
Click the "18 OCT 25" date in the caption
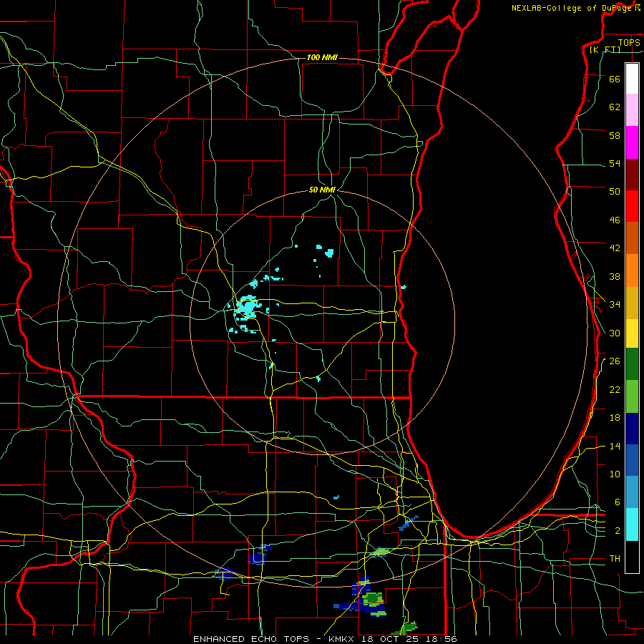click(391, 639)
